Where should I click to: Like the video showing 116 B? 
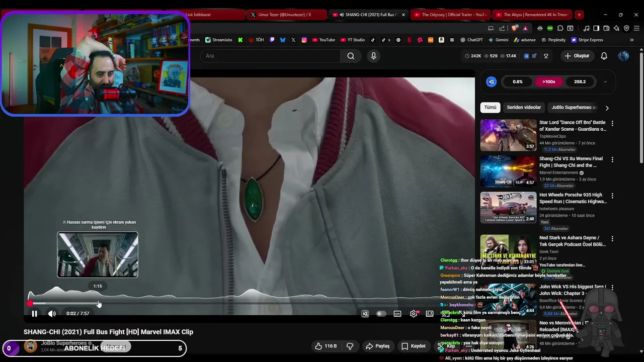point(326,346)
